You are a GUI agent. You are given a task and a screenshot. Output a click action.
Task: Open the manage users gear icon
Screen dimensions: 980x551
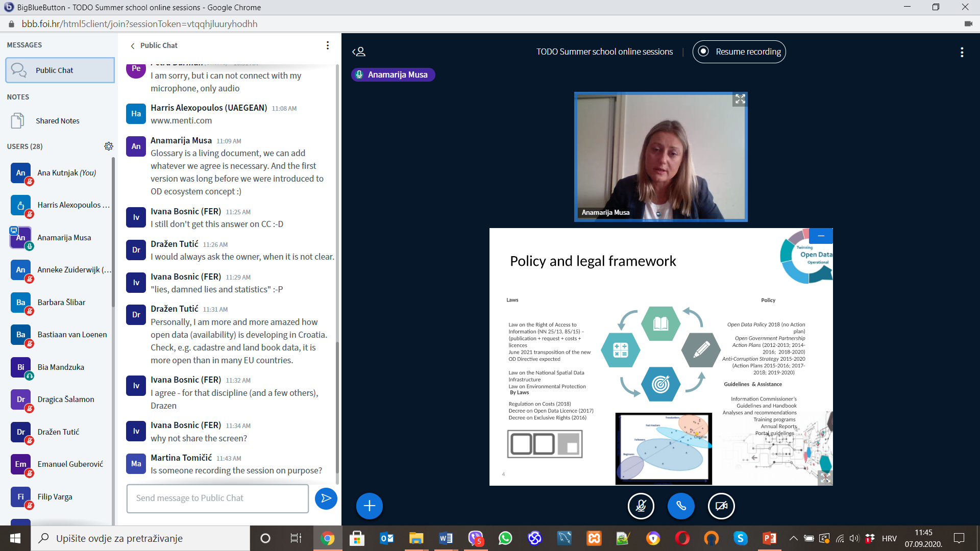(x=109, y=146)
